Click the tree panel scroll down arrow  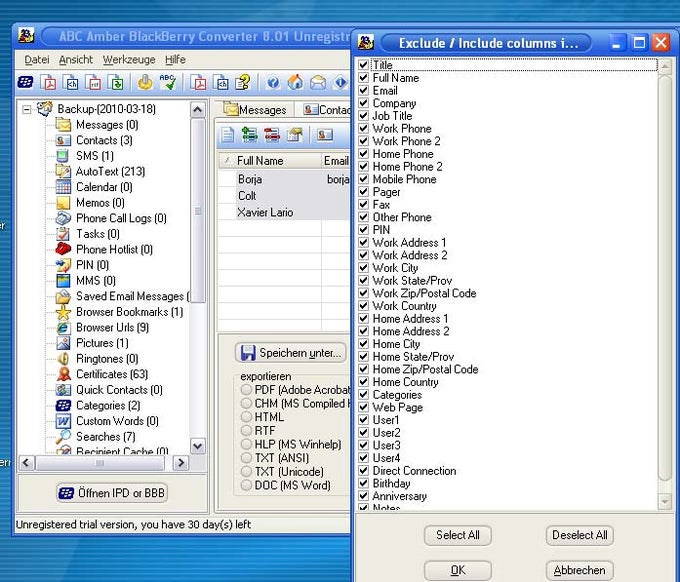pyautogui.click(x=197, y=446)
